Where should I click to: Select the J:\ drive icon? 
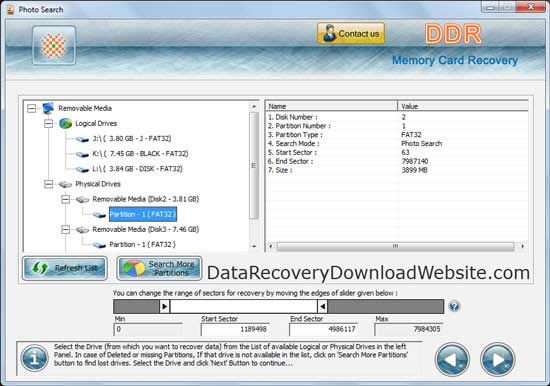click(82, 139)
